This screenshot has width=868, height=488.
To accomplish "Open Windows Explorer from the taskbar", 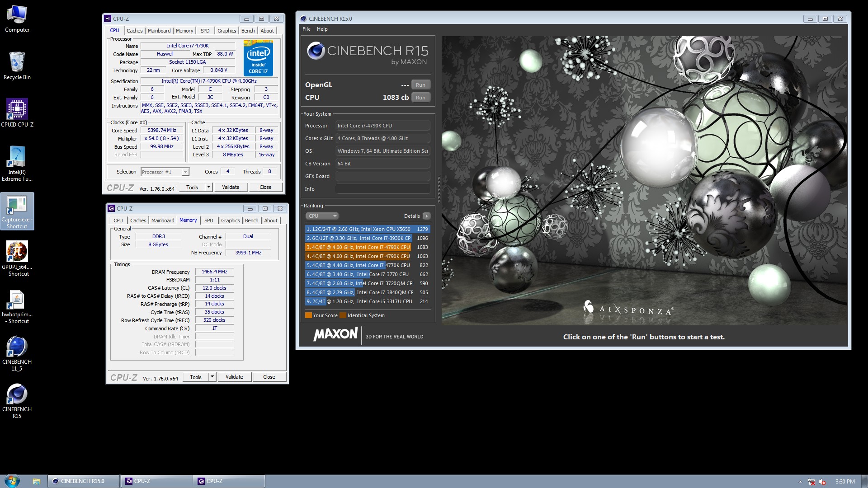I will (x=37, y=481).
